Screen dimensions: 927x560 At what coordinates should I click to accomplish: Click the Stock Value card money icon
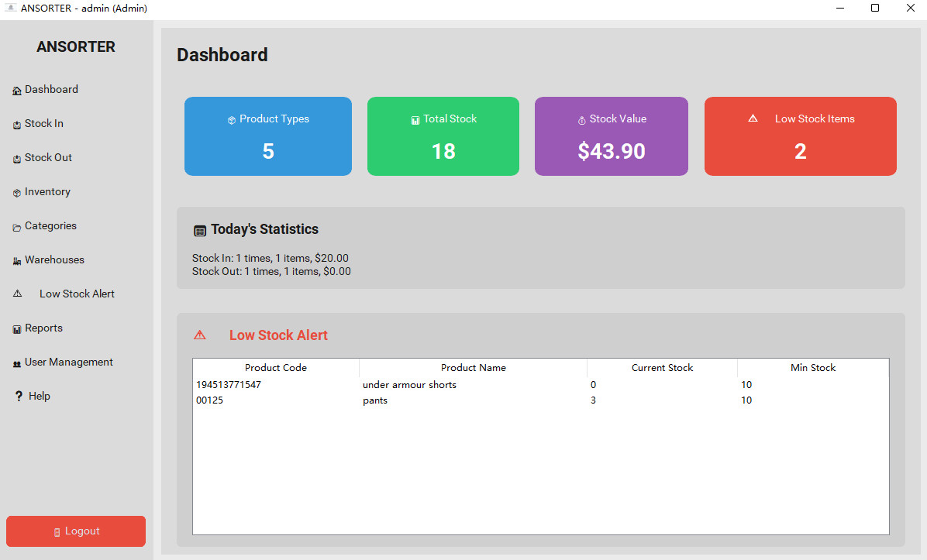click(582, 120)
